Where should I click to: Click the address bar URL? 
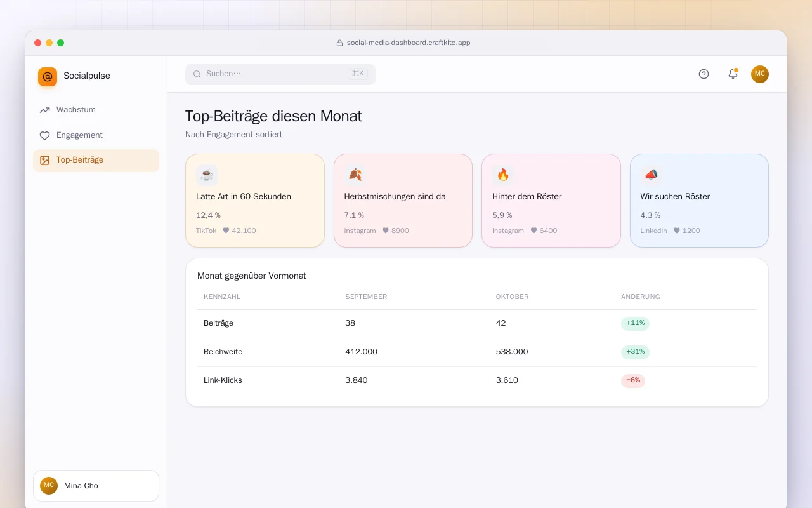409,43
